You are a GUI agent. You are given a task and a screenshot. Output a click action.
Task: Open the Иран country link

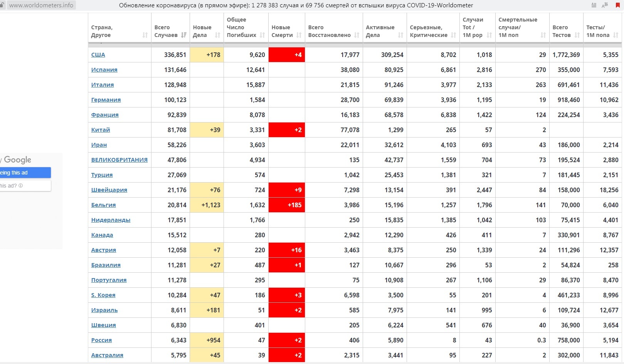tap(99, 145)
